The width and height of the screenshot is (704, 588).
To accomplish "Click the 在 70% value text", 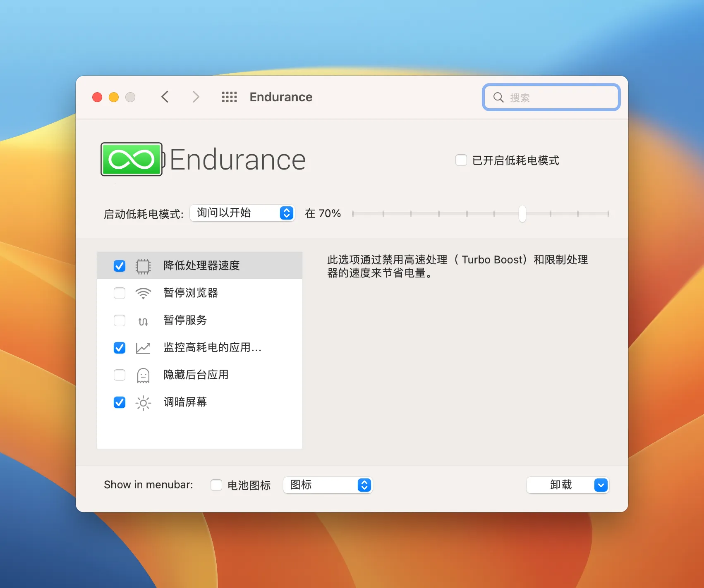I will (x=323, y=213).
